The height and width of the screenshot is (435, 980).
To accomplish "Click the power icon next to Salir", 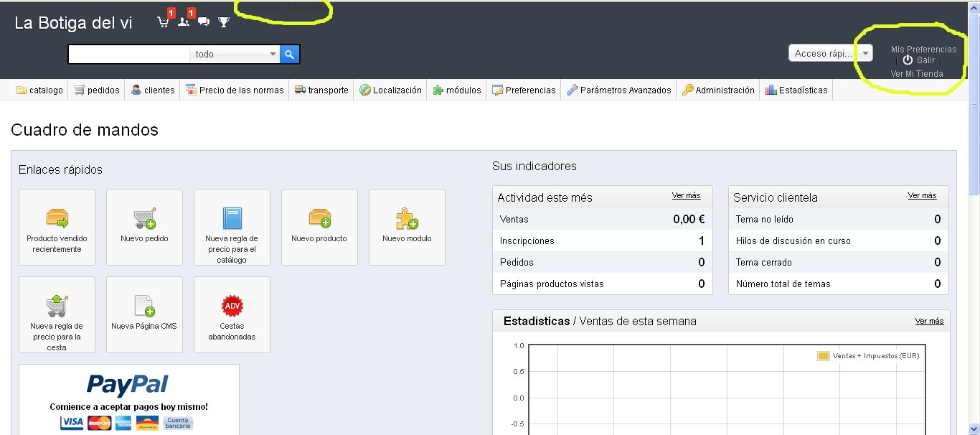I will [908, 60].
